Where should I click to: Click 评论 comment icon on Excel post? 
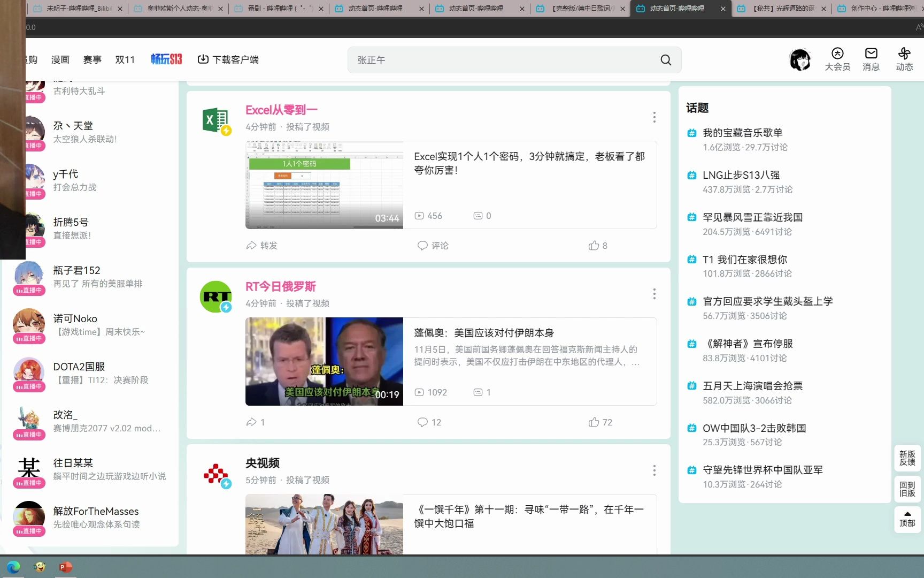[x=422, y=246]
